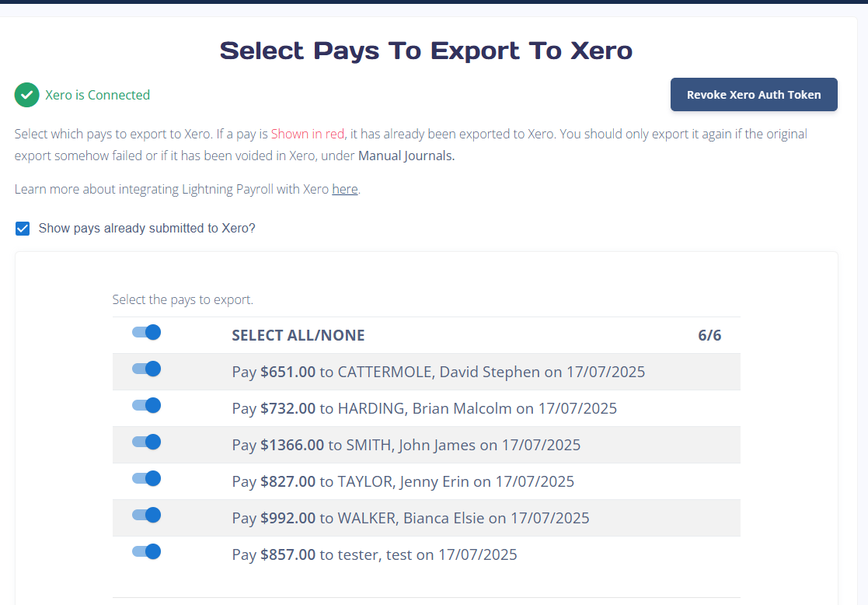Toggle off the pay for SMITH, John James
The height and width of the screenshot is (605, 868).
[x=145, y=442]
